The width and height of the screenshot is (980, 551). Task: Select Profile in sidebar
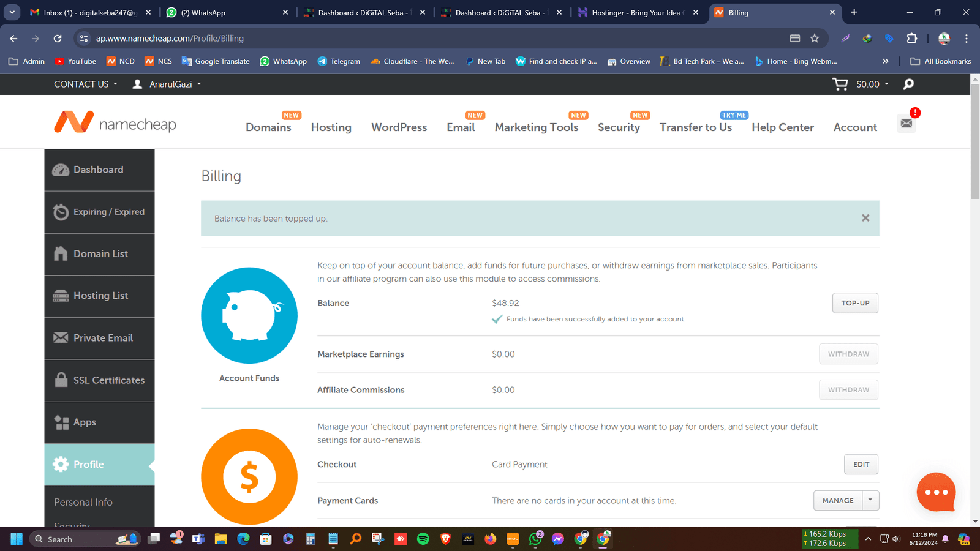[99, 465]
